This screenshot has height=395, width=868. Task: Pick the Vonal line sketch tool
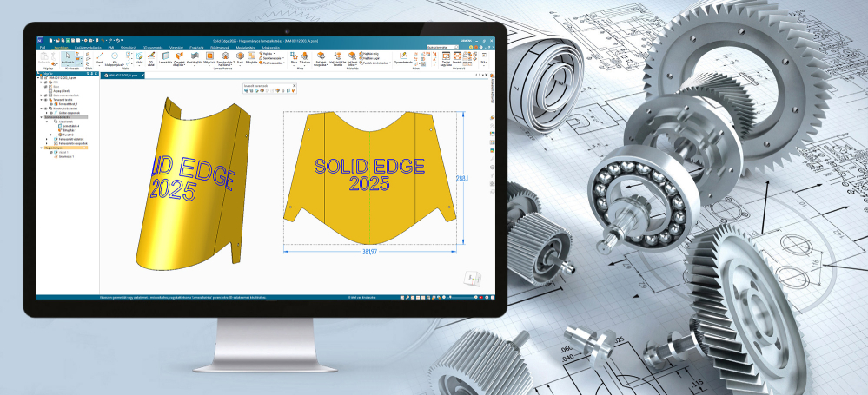coord(100,56)
